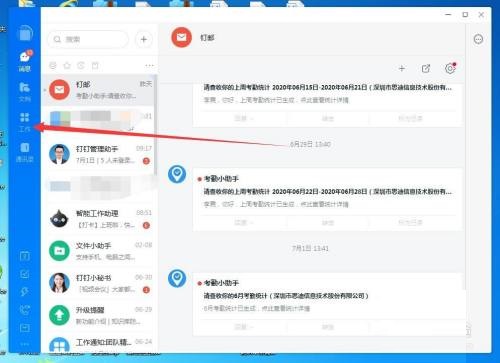Click the unread badge on 智能工作助理 row

146,225
